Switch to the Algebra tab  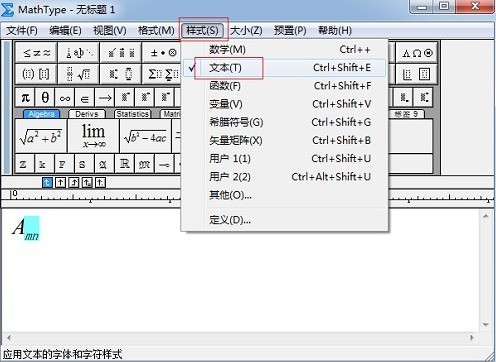click(41, 114)
